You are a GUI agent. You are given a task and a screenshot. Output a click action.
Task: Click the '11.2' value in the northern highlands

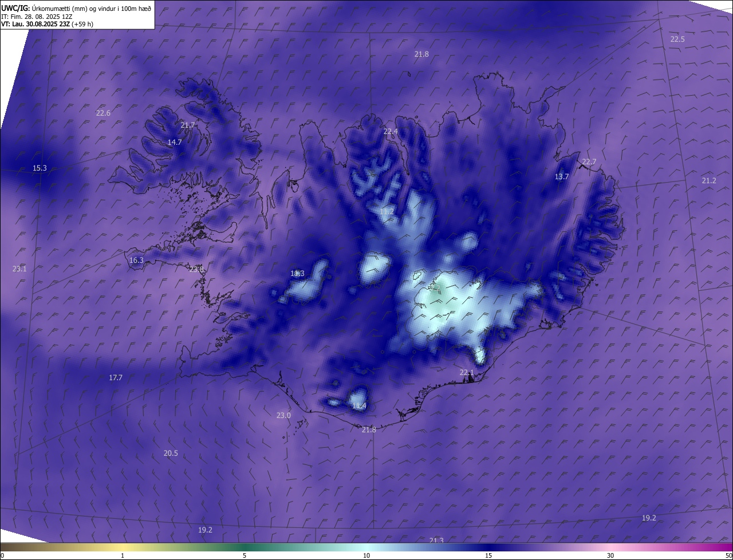pos(387,212)
